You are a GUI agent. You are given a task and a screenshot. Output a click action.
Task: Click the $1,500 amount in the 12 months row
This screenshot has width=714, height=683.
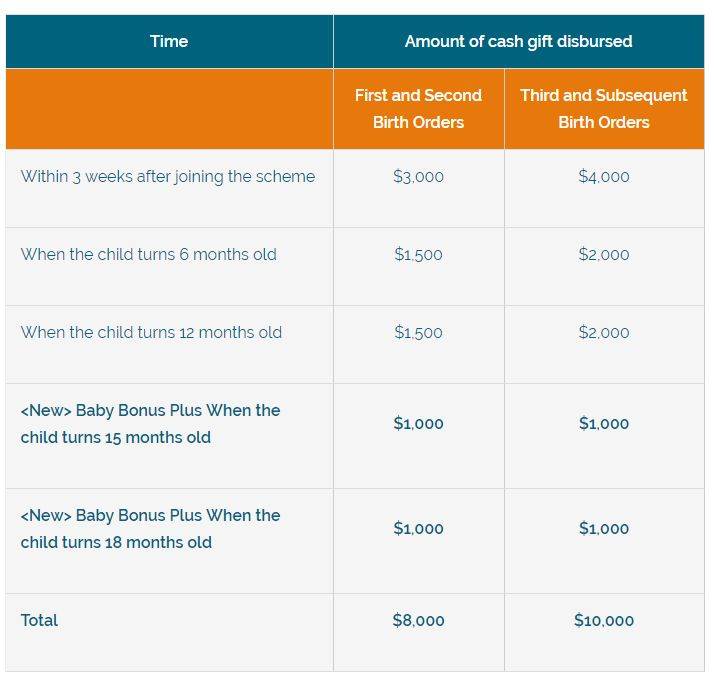[x=418, y=332]
